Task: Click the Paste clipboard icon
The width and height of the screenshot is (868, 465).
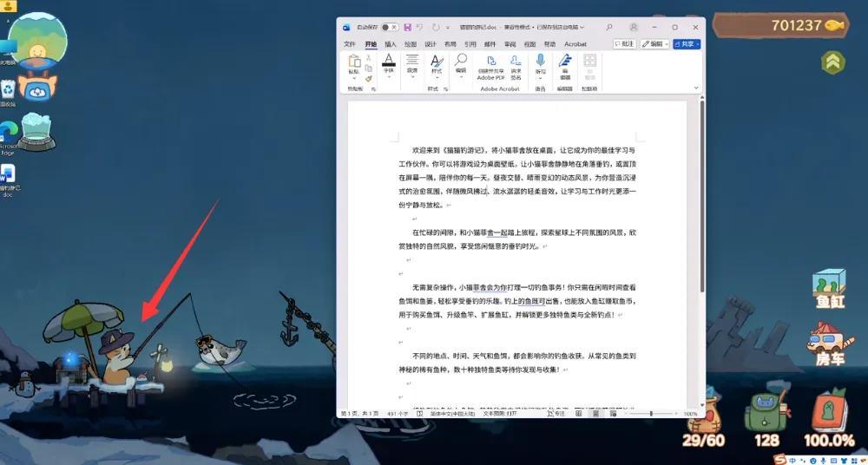Action: click(x=354, y=62)
